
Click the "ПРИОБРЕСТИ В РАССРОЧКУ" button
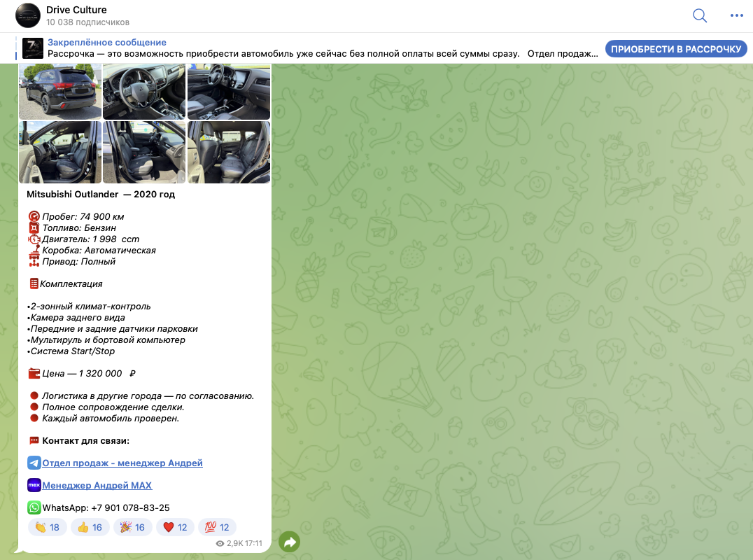coord(676,49)
